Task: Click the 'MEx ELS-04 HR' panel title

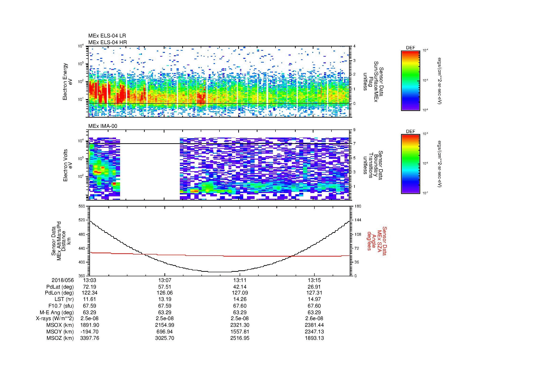Action: (107, 42)
